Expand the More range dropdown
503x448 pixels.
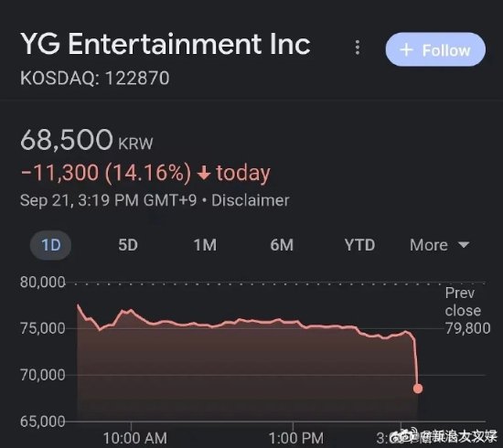pyautogui.click(x=440, y=245)
